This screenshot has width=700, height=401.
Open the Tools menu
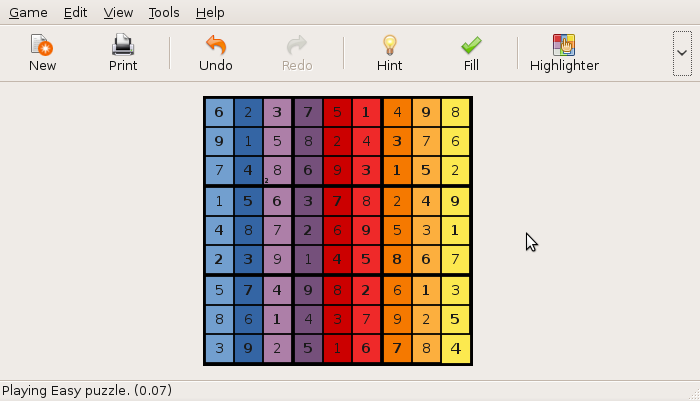click(164, 13)
